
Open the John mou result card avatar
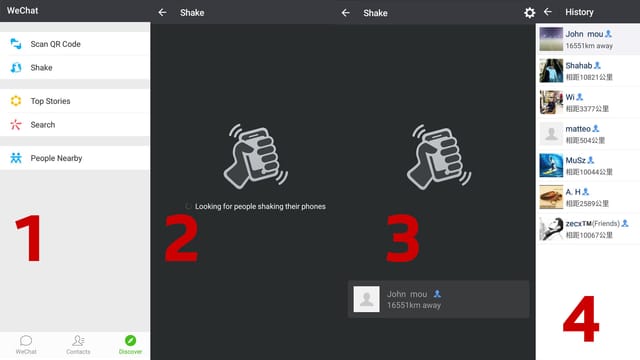[x=367, y=299]
